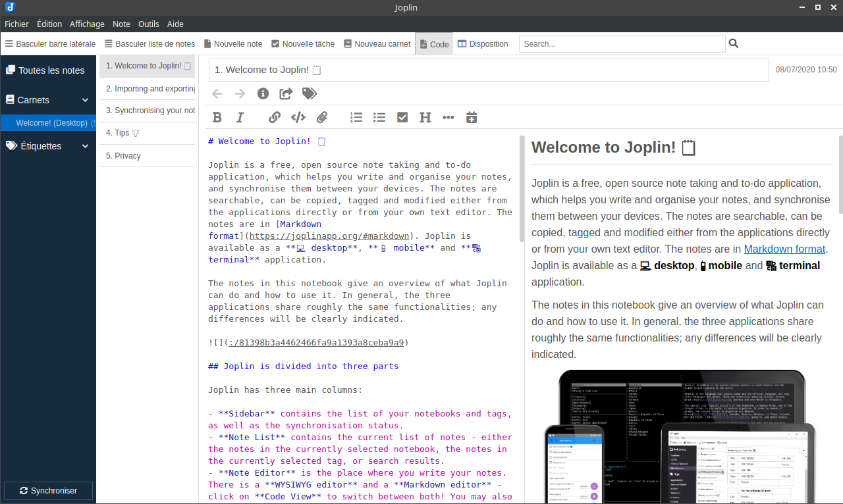Screen dimensions: 843x504
Task: Switch the editor to Code view
Action: pos(434,43)
